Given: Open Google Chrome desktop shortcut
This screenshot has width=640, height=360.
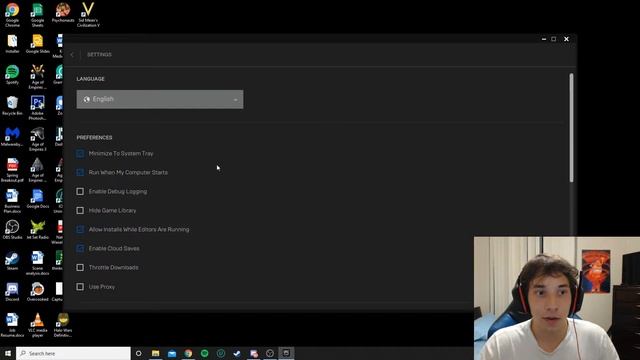Looking at the screenshot, I should point(12,15).
